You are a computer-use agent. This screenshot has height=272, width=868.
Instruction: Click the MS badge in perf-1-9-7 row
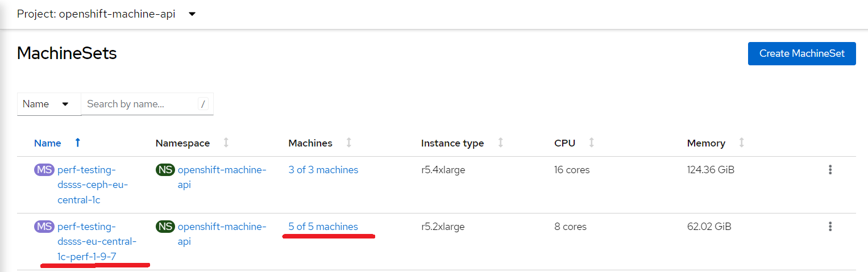pyautogui.click(x=44, y=227)
